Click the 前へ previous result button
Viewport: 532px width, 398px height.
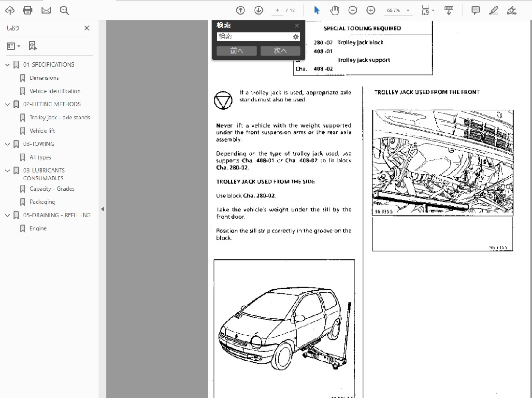pos(236,51)
